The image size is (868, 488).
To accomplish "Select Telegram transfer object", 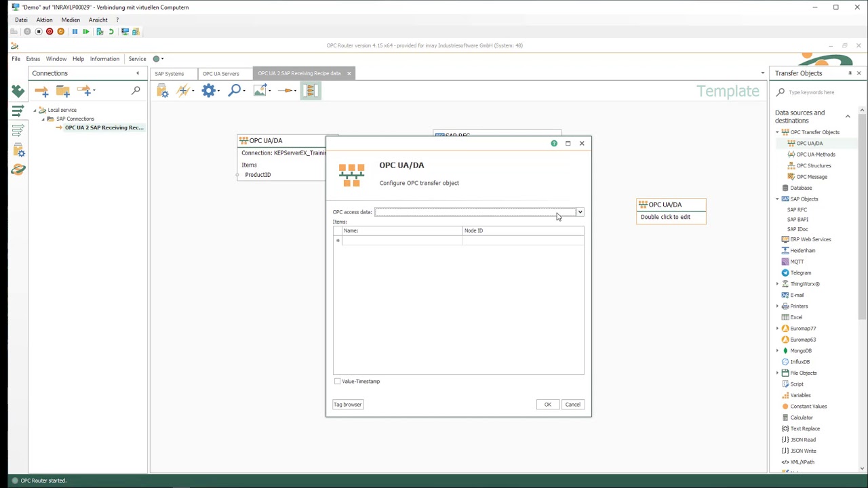I will pyautogui.click(x=797, y=272).
